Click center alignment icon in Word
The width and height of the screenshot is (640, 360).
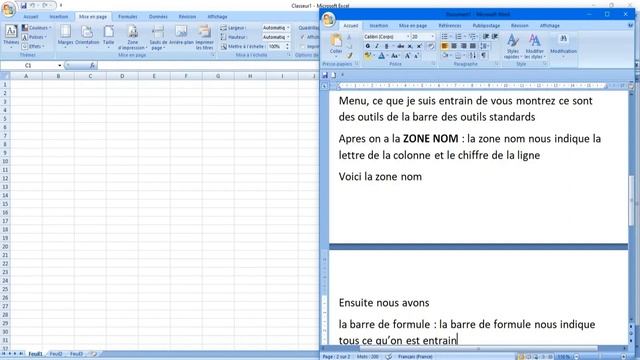coord(454,46)
